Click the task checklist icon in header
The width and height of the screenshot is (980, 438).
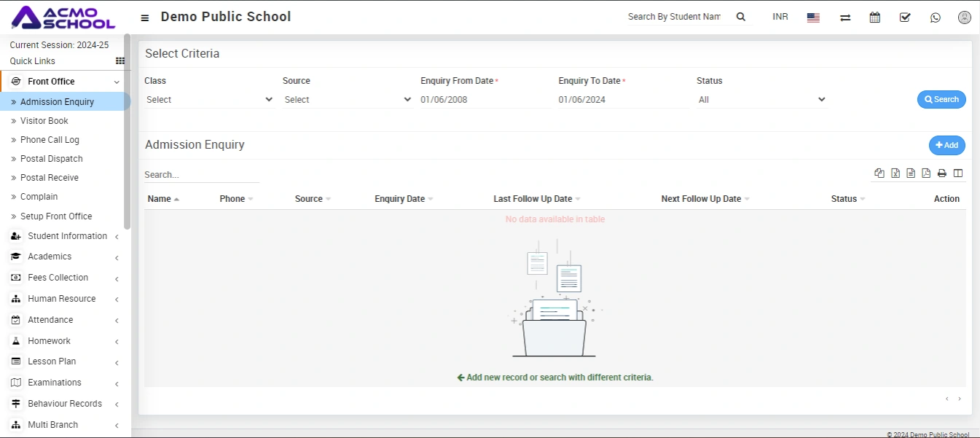click(905, 17)
